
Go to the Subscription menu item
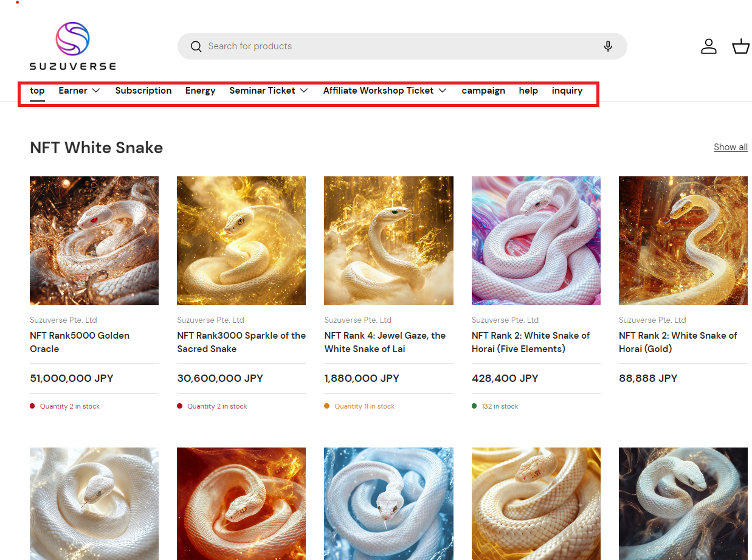click(x=143, y=91)
